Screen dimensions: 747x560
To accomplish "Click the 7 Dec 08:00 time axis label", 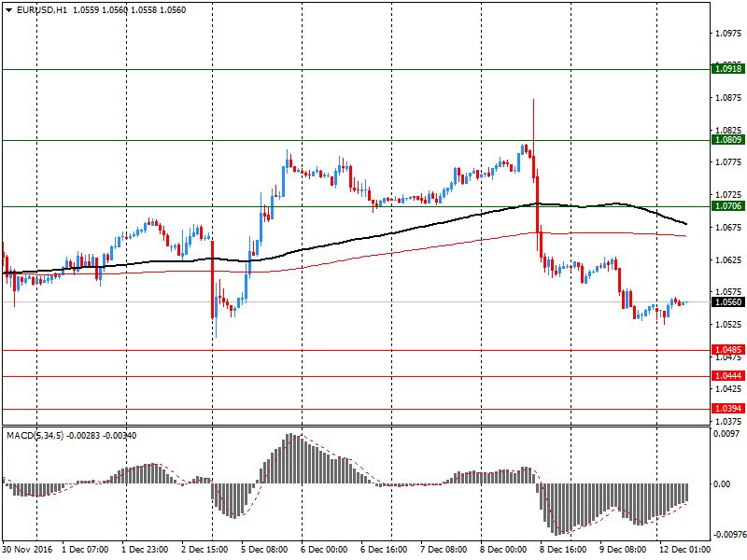I will (x=444, y=550).
